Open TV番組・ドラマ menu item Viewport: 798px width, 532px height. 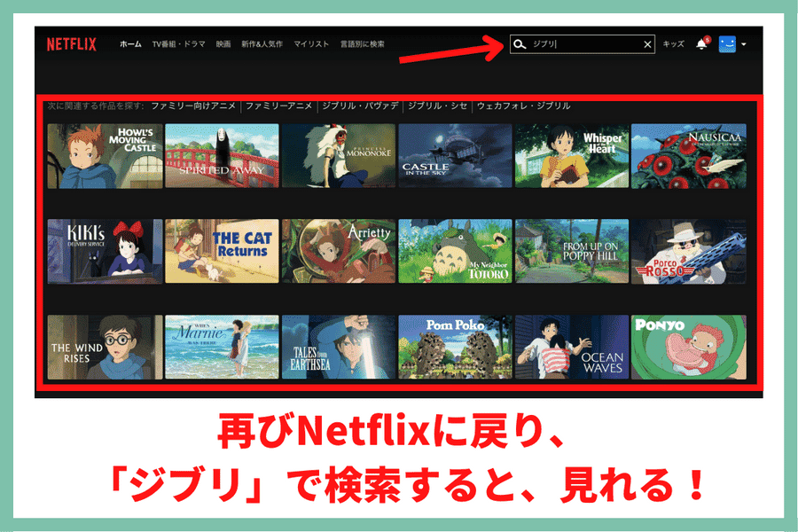178,44
